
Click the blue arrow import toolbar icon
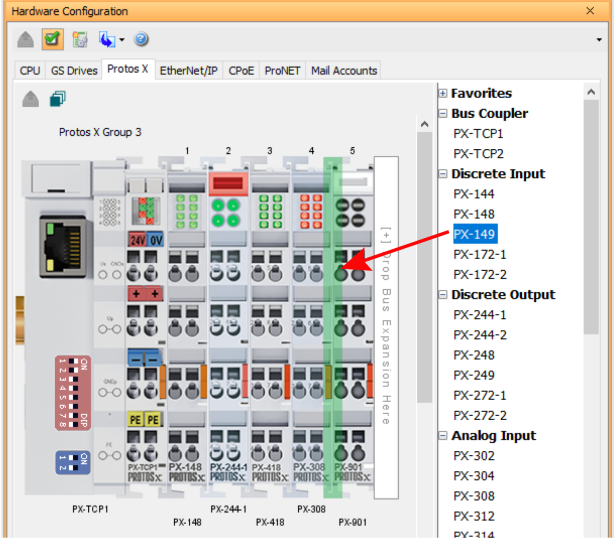coord(103,40)
